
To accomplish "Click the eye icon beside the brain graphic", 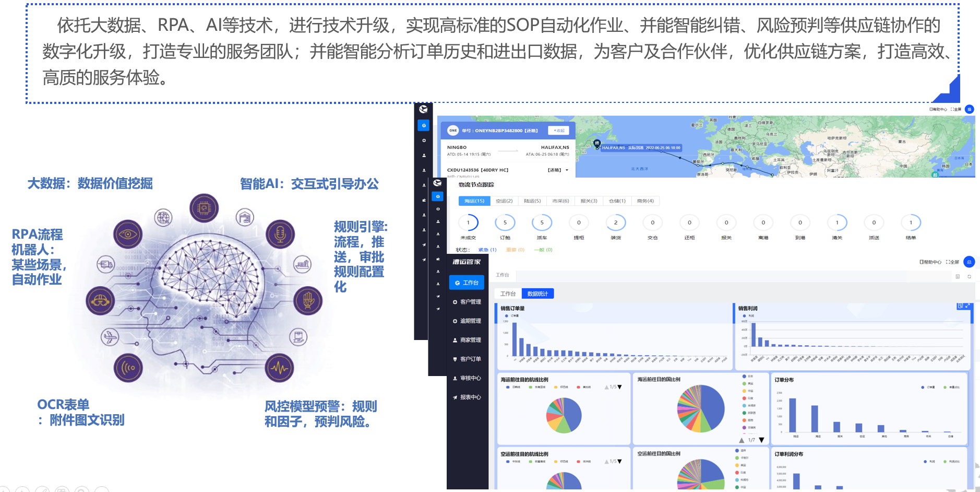I will pyautogui.click(x=128, y=234).
